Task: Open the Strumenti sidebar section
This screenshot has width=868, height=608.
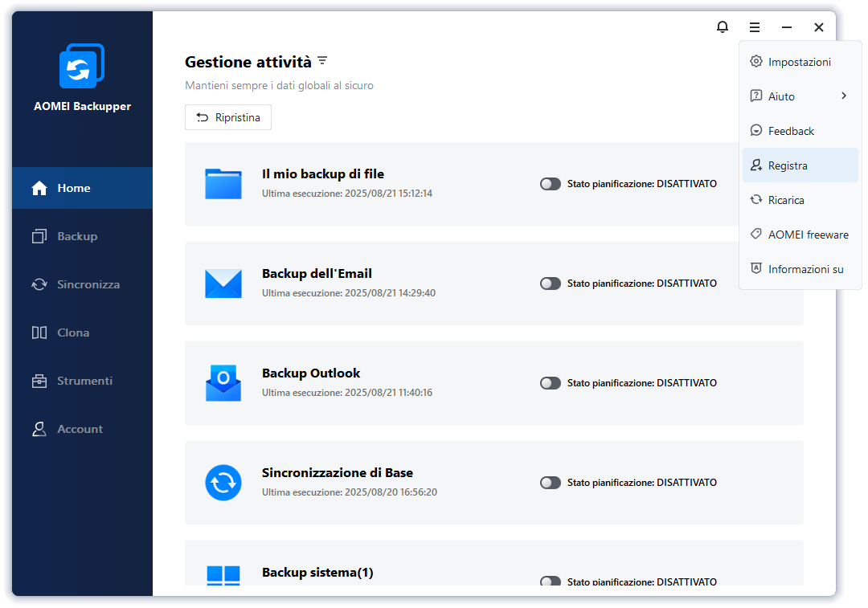Action: click(x=84, y=381)
